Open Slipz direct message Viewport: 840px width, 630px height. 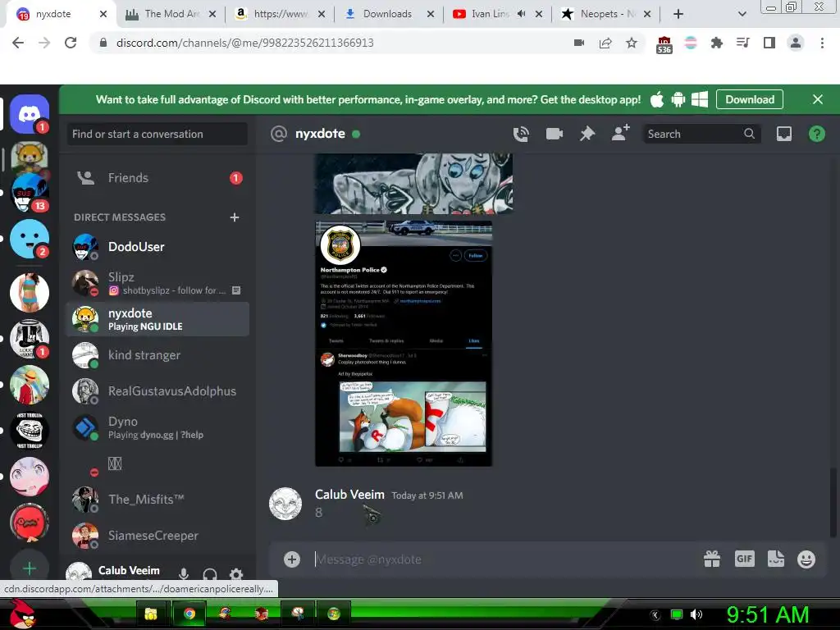pos(157,283)
